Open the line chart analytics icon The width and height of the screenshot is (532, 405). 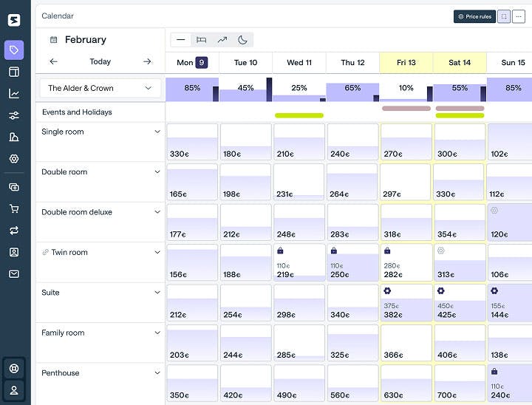point(14,93)
